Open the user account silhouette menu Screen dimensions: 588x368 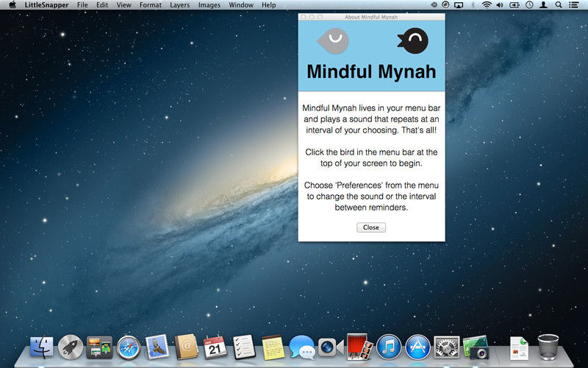click(x=543, y=5)
